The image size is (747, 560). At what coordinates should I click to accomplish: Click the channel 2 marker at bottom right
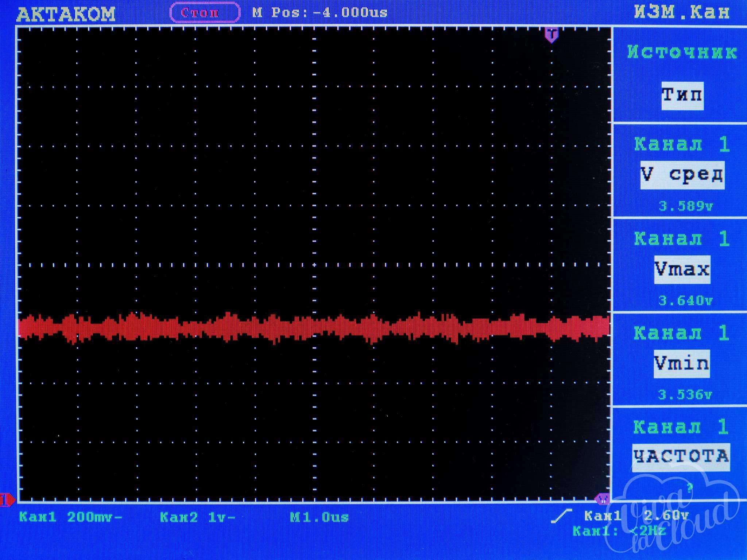click(603, 499)
